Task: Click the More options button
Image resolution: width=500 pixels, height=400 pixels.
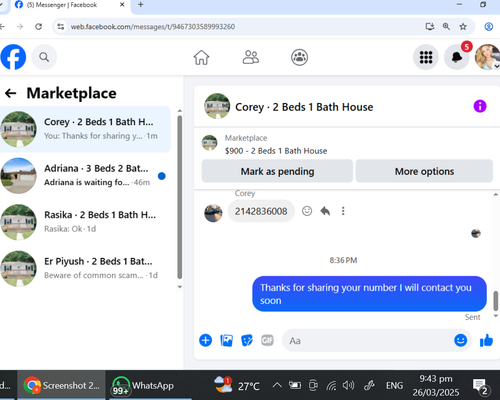Action: (424, 171)
